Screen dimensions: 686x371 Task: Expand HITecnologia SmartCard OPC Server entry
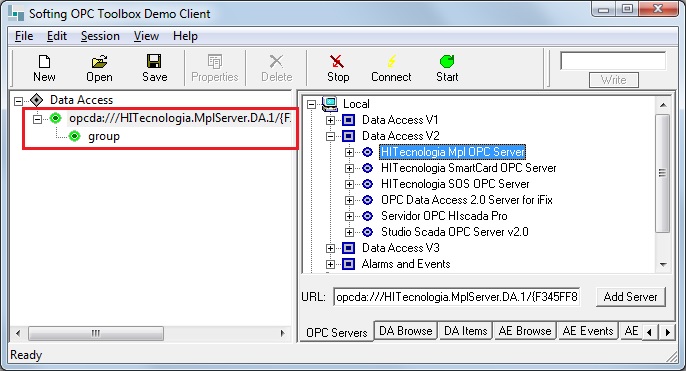pyautogui.click(x=349, y=168)
